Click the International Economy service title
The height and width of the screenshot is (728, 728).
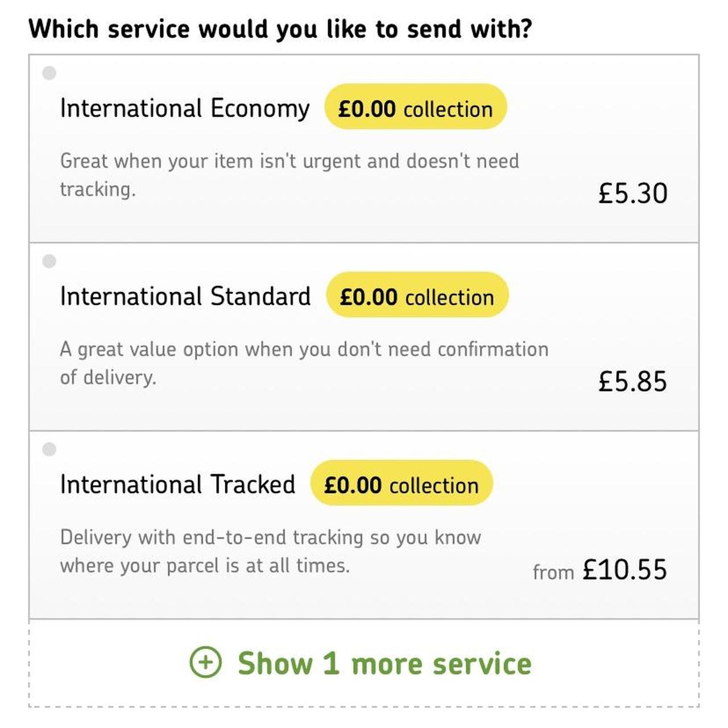(x=185, y=108)
